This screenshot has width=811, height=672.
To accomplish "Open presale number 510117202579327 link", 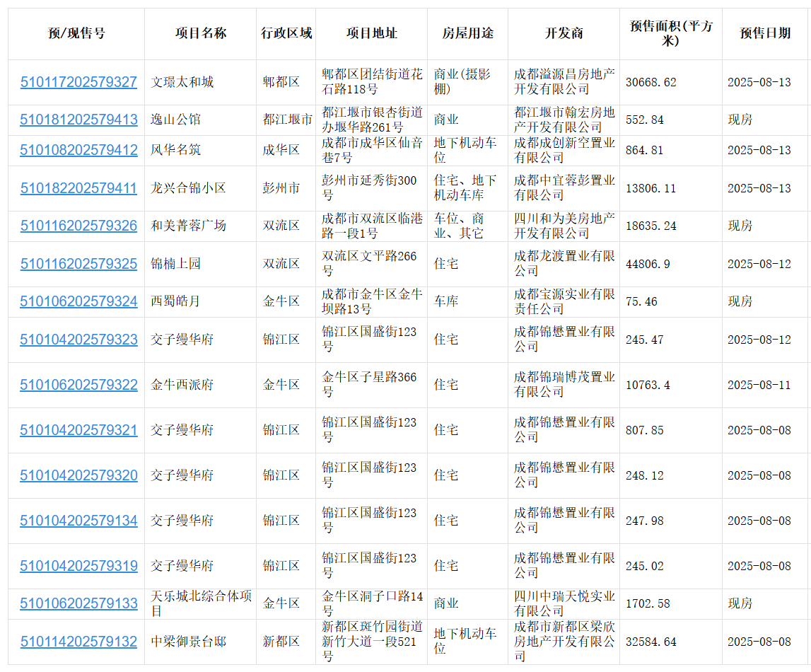I will [x=78, y=82].
